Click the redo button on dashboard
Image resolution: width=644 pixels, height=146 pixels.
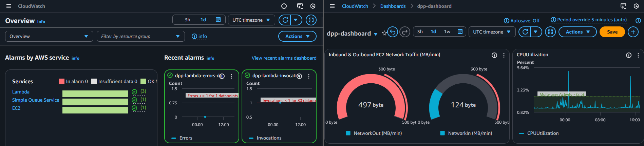tap(405, 32)
